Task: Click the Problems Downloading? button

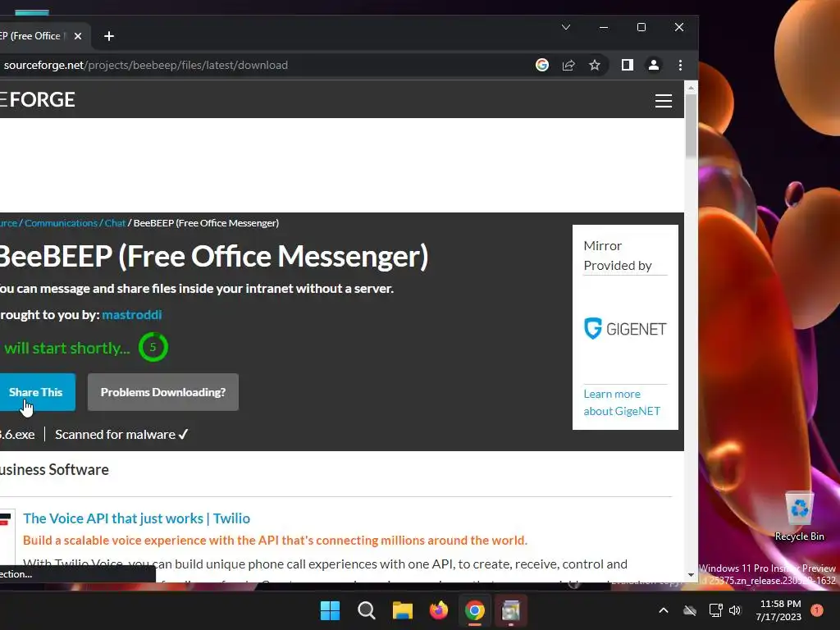Action: 163,392
